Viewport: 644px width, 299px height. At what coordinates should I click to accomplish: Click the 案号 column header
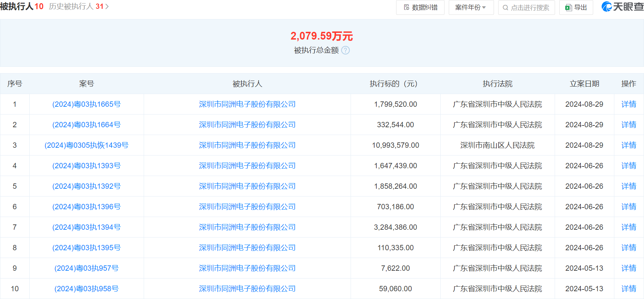coord(87,84)
